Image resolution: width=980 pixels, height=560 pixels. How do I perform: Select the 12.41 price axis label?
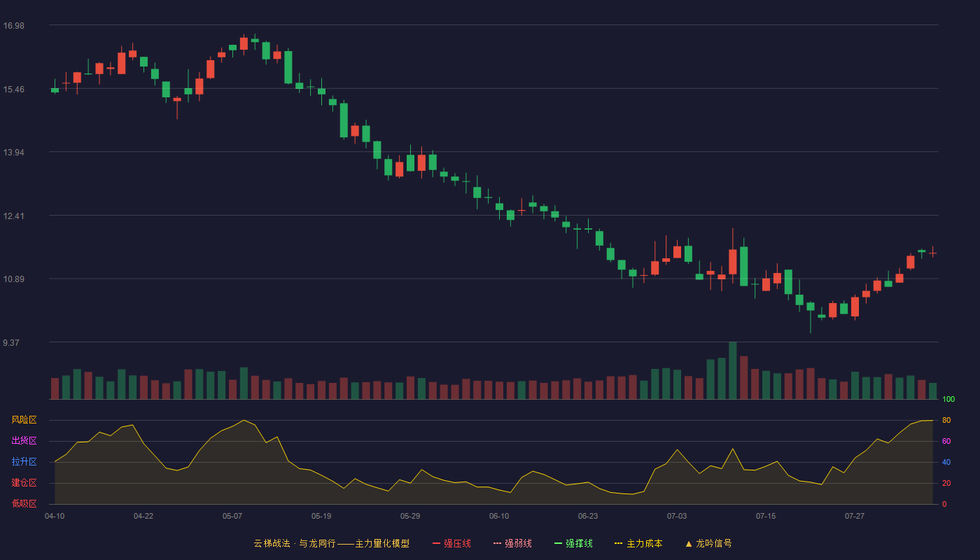pyautogui.click(x=13, y=216)
